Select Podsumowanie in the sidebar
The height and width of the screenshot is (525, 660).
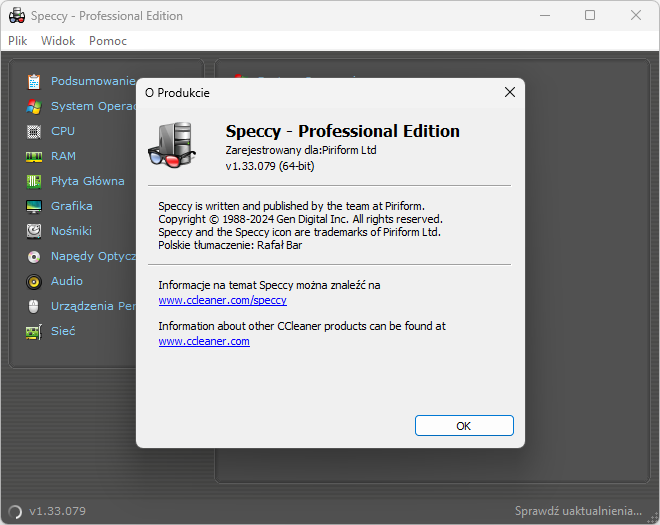point(93,81)
